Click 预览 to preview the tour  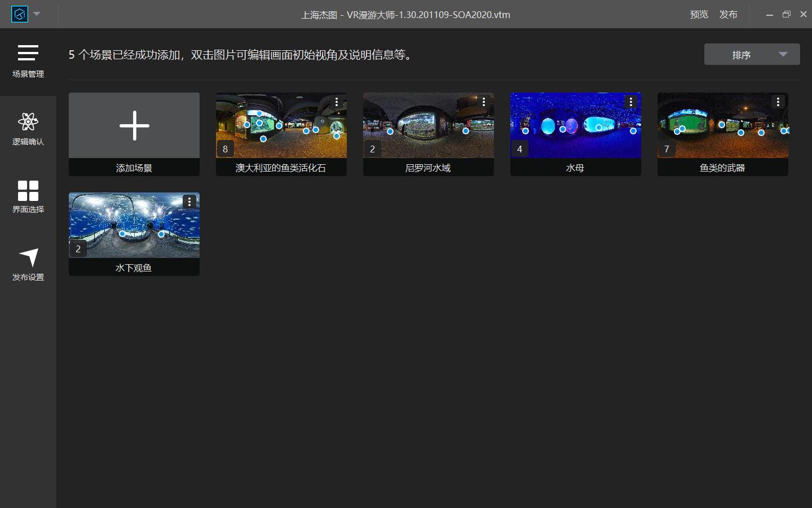(699, 14)
